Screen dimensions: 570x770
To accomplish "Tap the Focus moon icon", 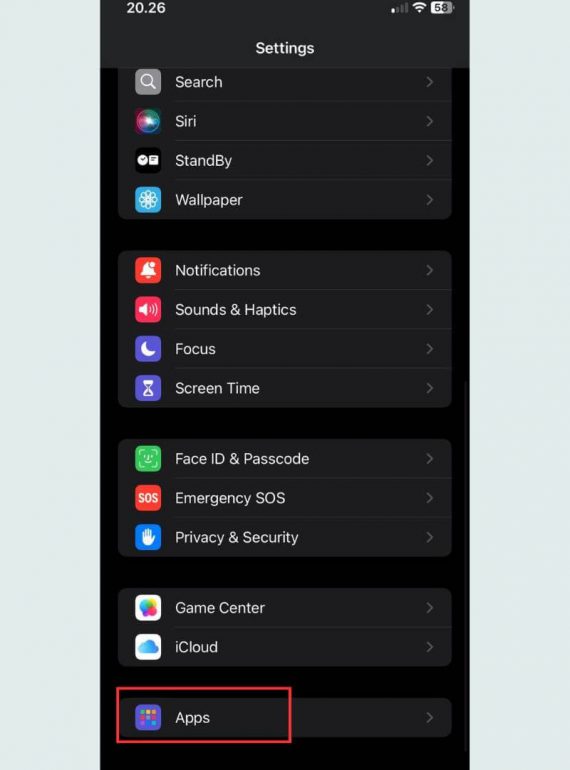I will (148, 349).
